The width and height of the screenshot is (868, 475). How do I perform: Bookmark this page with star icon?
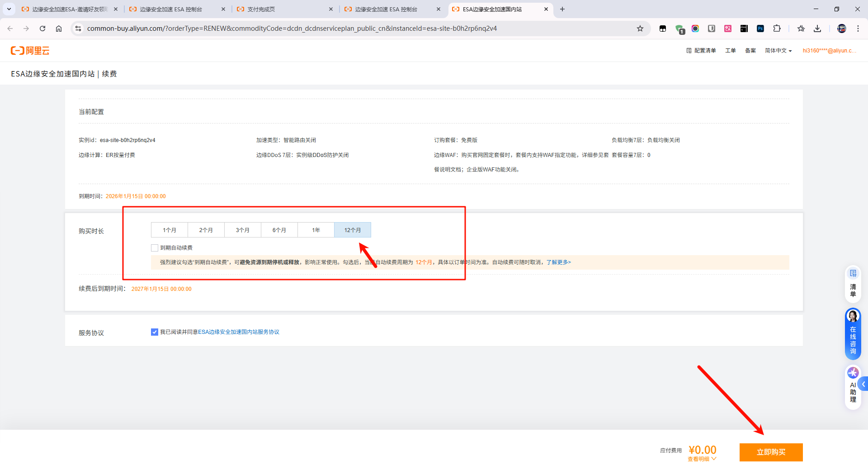(x=640, y=28)
